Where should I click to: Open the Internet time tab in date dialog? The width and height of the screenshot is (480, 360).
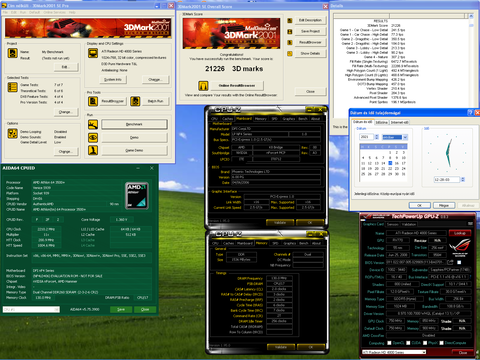tap(399, 122)
